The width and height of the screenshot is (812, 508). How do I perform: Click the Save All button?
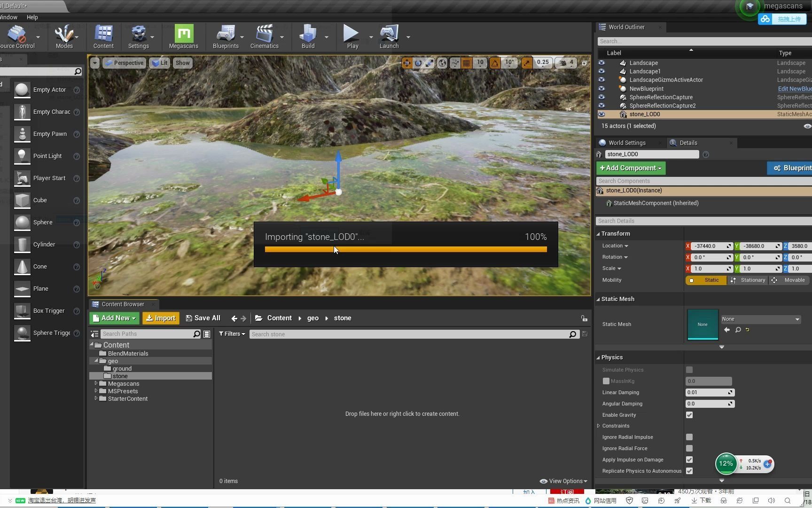pyautogui.click(x=203, y=318)
